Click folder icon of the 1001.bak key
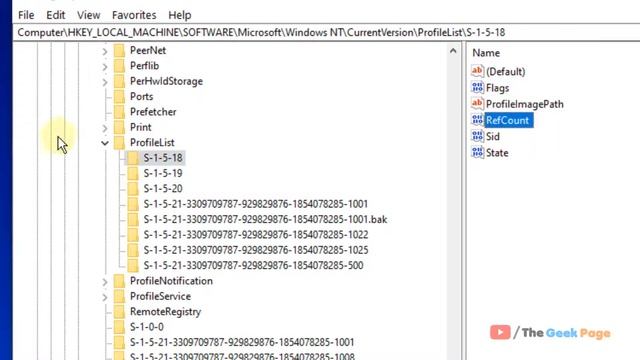The image size is (640, 360). pyautogui.click(x=133, y=220)
